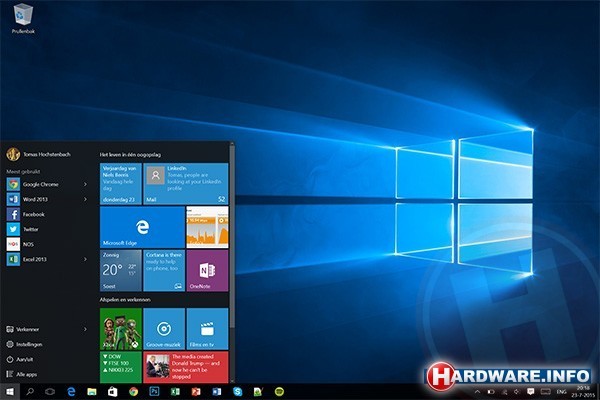Open the Microsoft Edge tile

pyautogui.click(x=142, y=227)
